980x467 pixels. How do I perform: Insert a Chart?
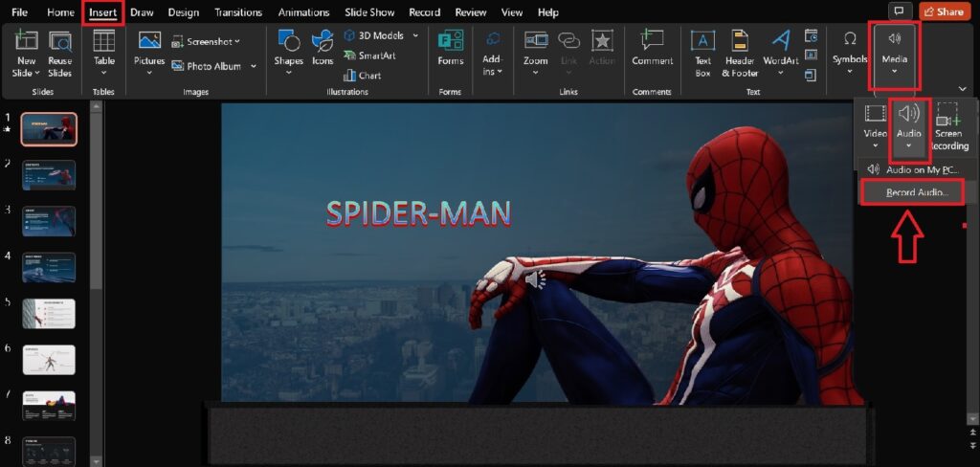point(362,76)
